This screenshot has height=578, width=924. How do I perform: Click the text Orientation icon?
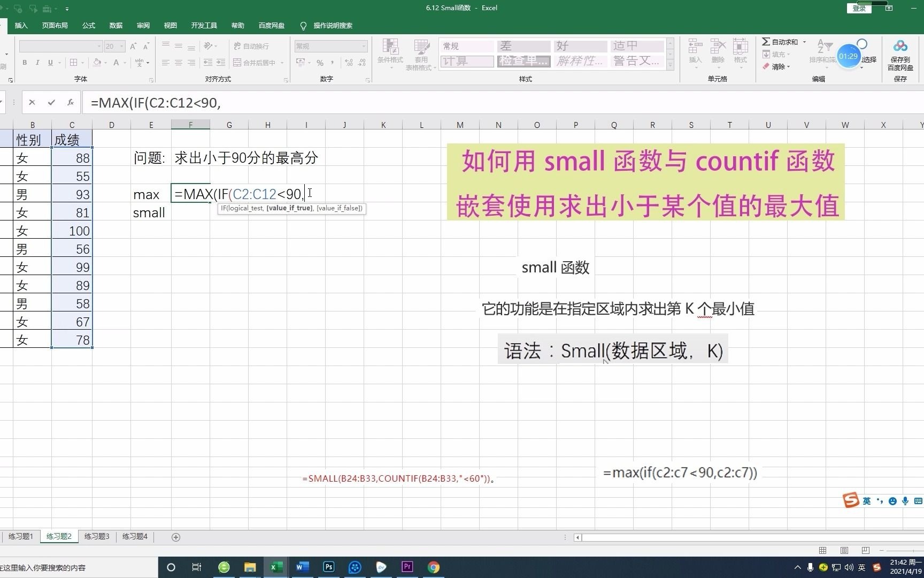click(x=209, y=46)
